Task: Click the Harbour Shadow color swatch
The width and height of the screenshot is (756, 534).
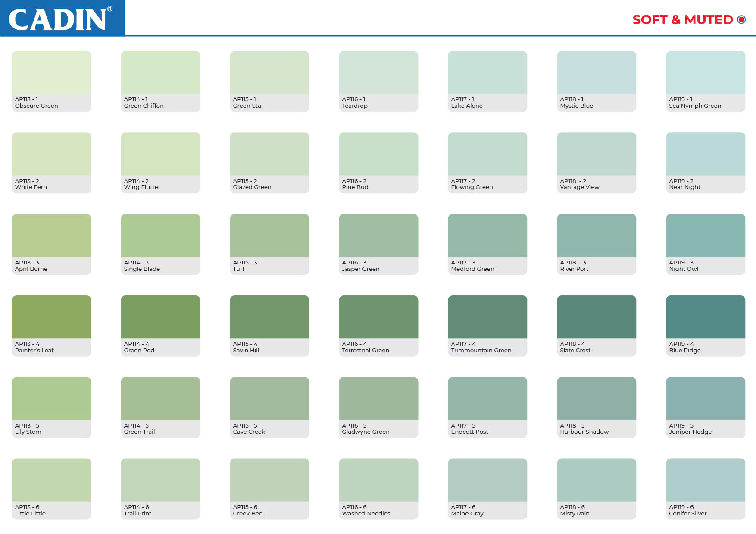Action: [596, 398]
